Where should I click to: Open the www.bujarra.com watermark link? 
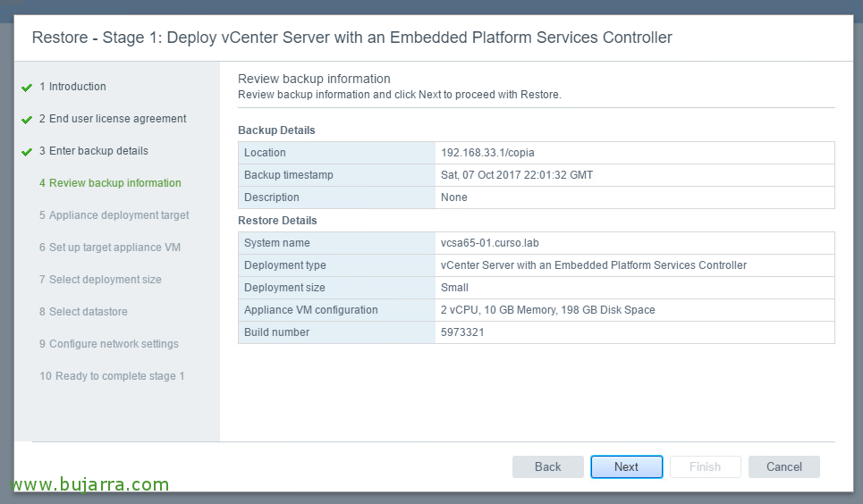click(x=89, y=484)
